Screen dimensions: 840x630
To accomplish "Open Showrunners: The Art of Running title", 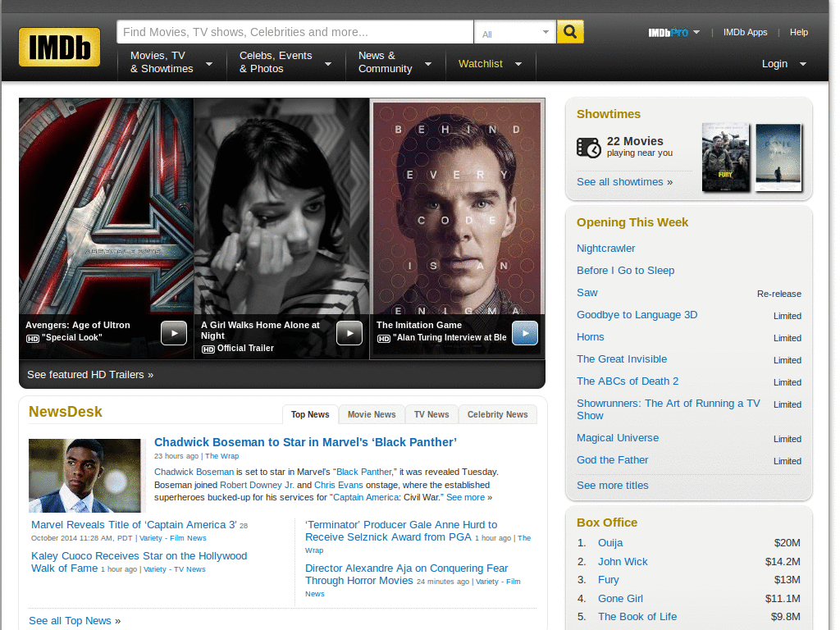I will pos(668,409).
